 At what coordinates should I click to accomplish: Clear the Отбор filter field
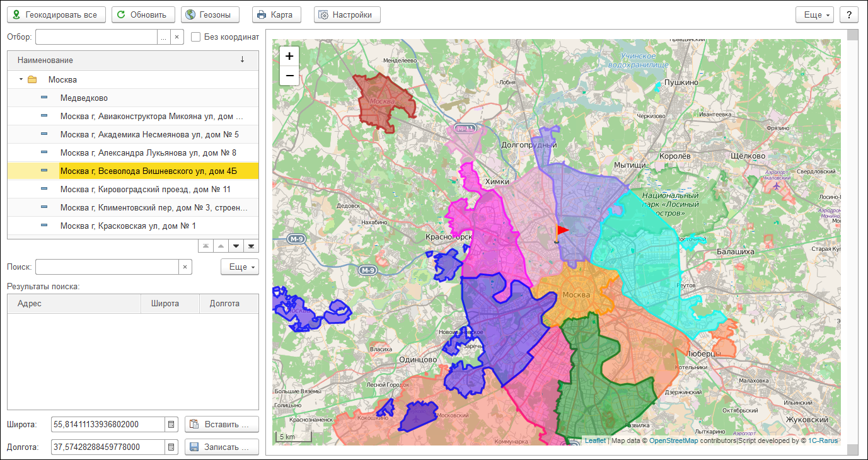point(176,37)
